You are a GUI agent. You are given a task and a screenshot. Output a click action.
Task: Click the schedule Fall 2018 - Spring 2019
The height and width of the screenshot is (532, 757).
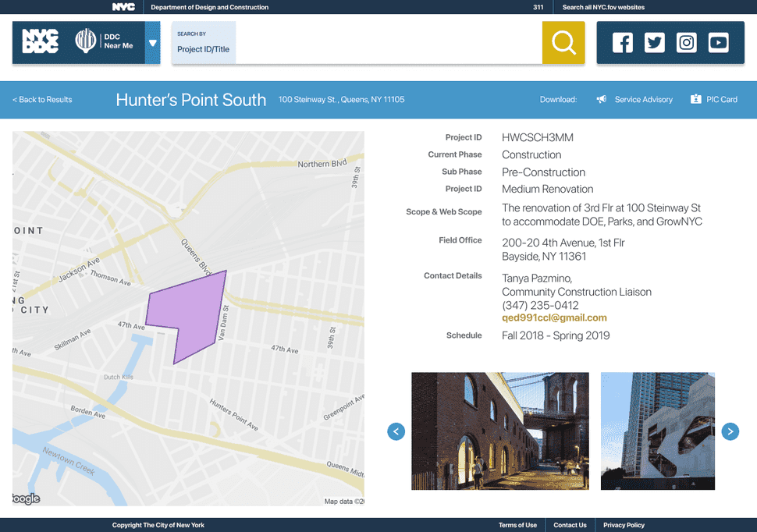point(556,335)
